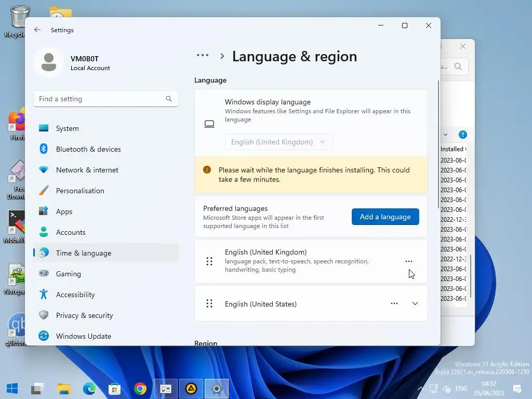Open Windows Update category
The image size is (532, 399).
click(x=106, y=336)
